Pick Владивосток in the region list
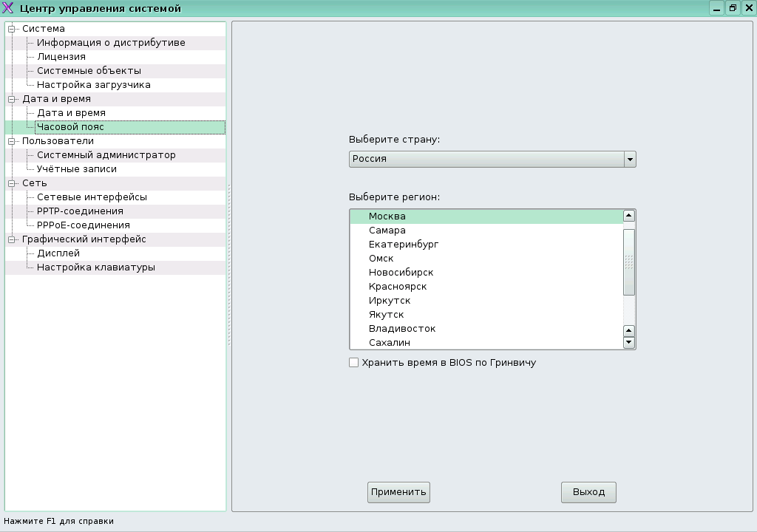757x532 pixels. 402,329
